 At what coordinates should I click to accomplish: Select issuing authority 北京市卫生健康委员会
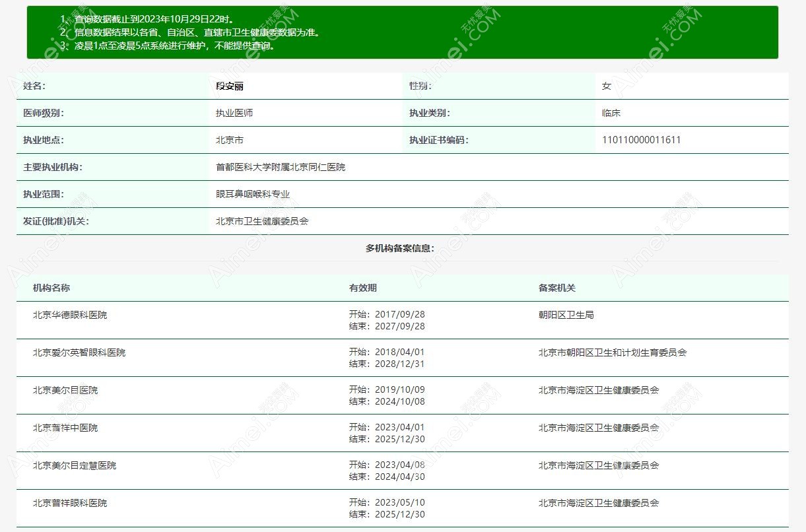pyautogui.click(x=262, y=221)
